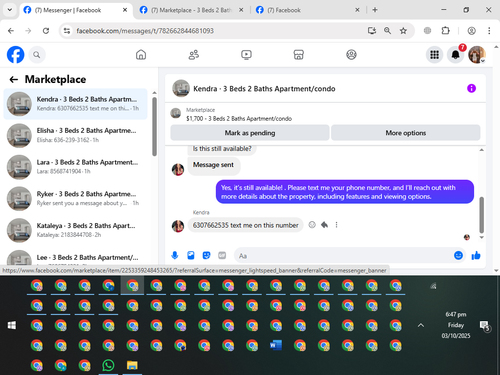Click the More options button

(x=406, y=133)
